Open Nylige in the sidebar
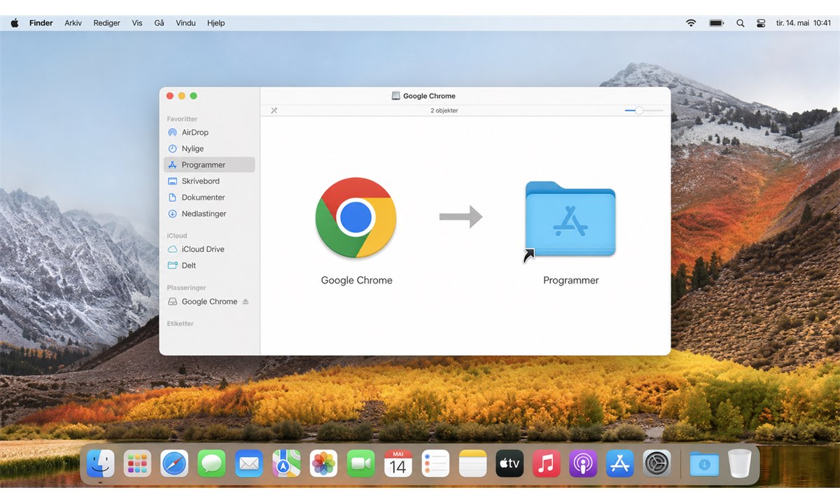840x504 pixels. pyautogui.click(x=192, y=148)
